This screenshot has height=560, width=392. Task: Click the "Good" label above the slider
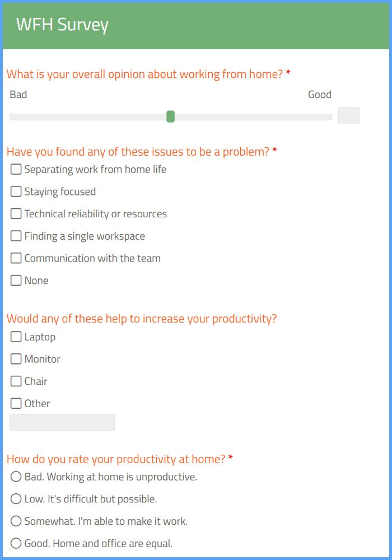point(320,94)
